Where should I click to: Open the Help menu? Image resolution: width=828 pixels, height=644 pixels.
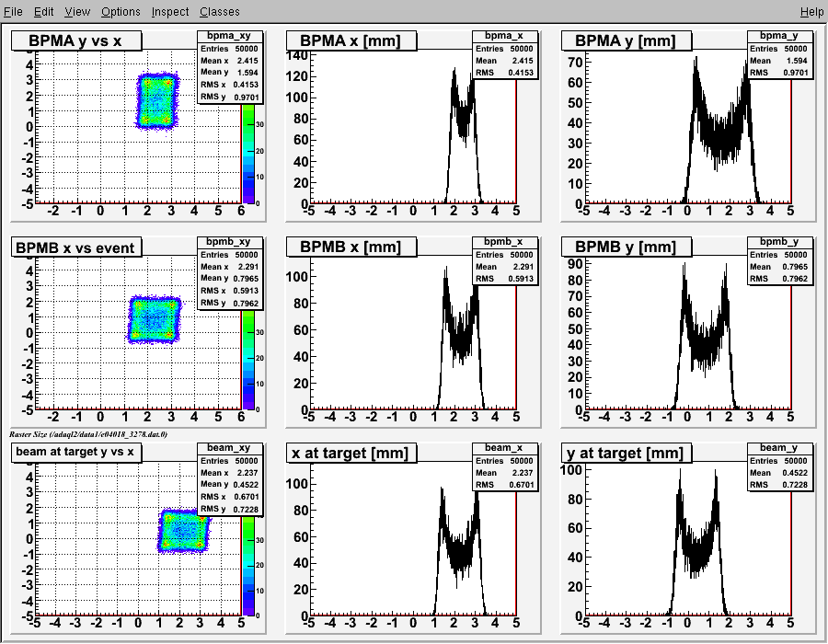pos(811,12)
